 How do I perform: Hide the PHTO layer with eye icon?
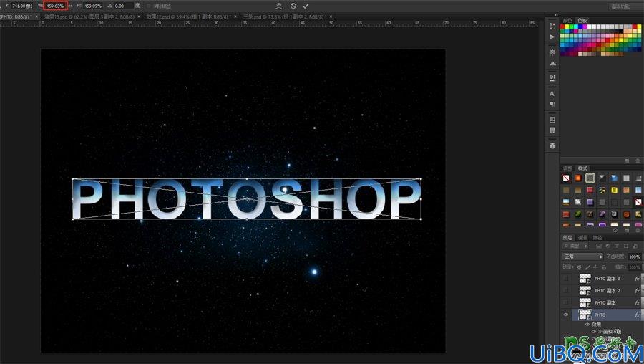566,315
